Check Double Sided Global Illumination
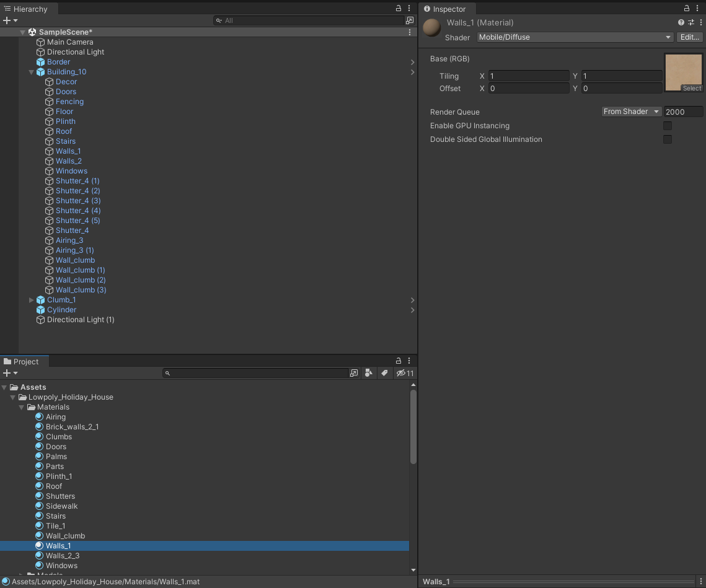Image resolution: width=706 pixels, height=588 pixels. coord(668,139)
